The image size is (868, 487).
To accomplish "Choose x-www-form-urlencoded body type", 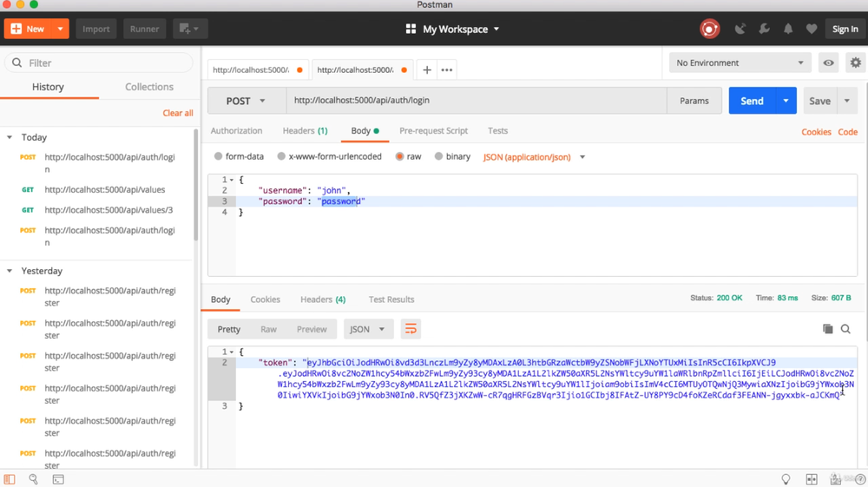I will (281, 157).
